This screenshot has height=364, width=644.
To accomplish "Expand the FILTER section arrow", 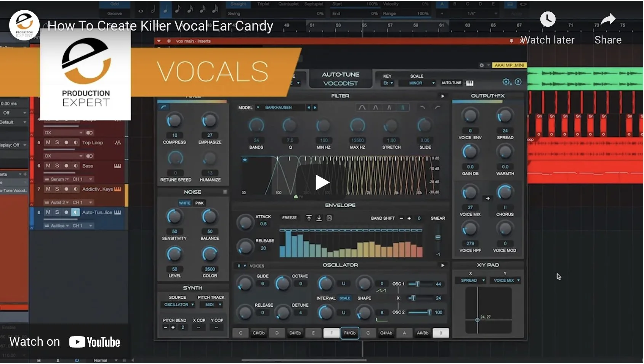I will pos(442,96).
